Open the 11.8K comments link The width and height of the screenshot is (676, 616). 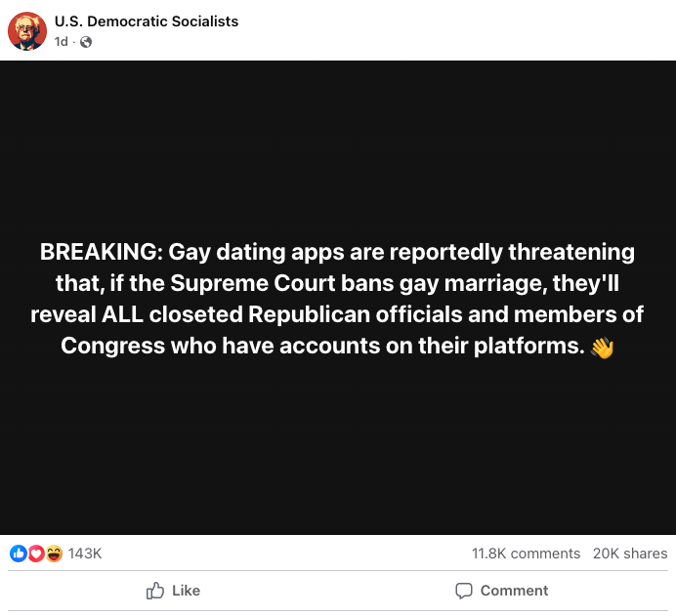pyautogui.click(x=526, y=554)
